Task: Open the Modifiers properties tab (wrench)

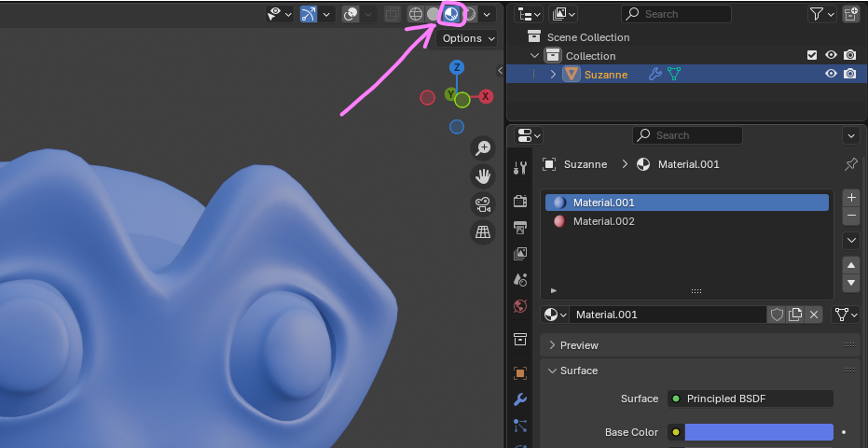Action: (x=520, y=399)
